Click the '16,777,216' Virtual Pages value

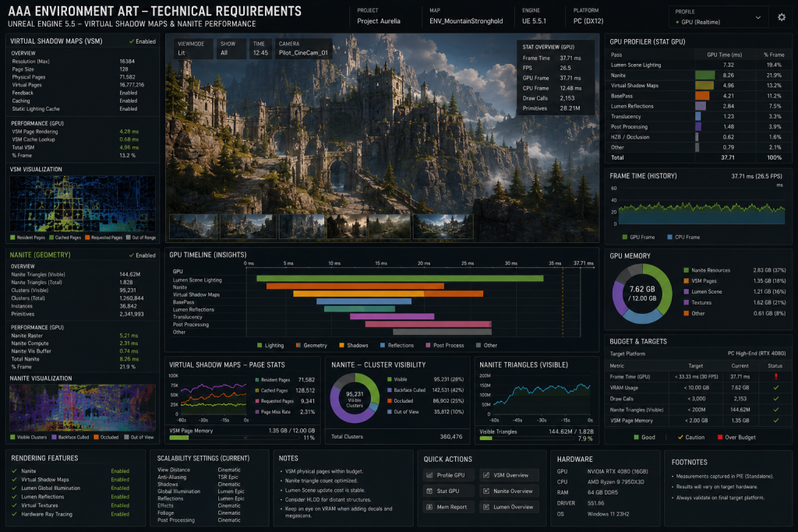132,85
